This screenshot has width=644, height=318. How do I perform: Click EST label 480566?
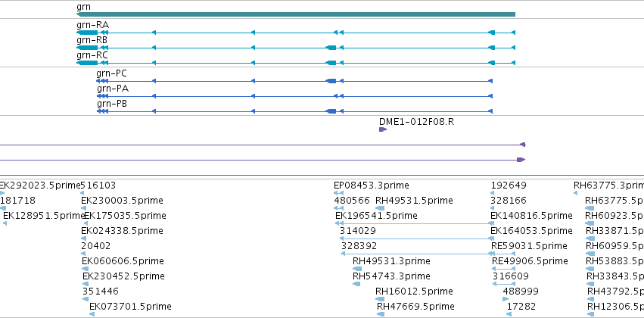click(x=352, y=201)
